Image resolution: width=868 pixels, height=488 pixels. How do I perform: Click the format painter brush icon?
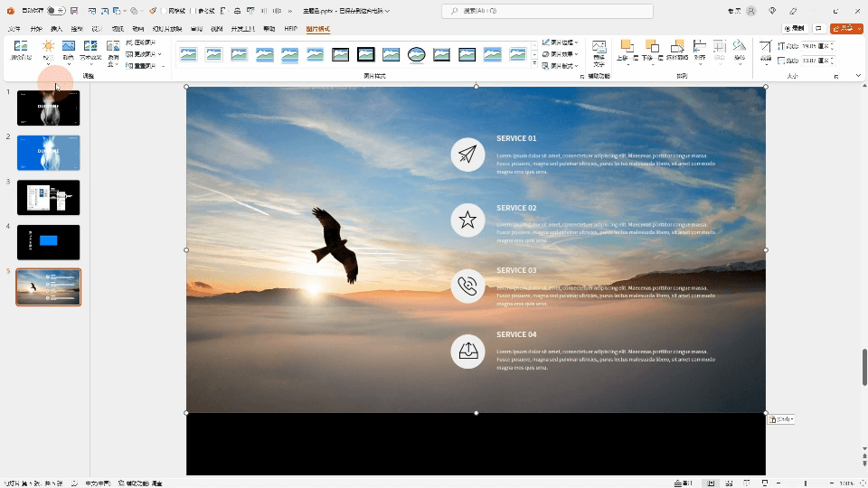click(x=153, y=11)
